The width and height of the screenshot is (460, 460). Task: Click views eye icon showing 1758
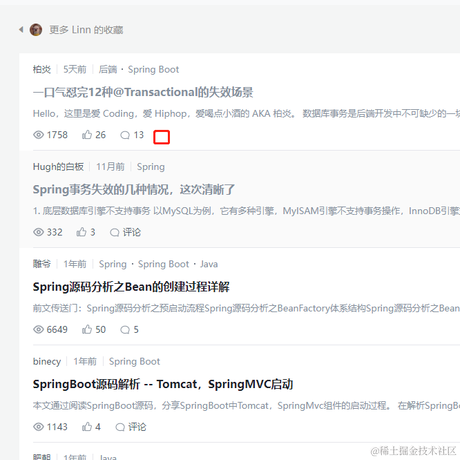point(39,135)
